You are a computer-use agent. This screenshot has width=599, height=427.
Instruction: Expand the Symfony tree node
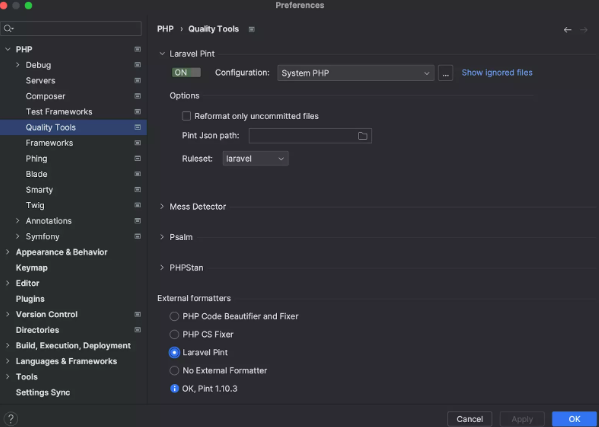(x=18, y=236)
